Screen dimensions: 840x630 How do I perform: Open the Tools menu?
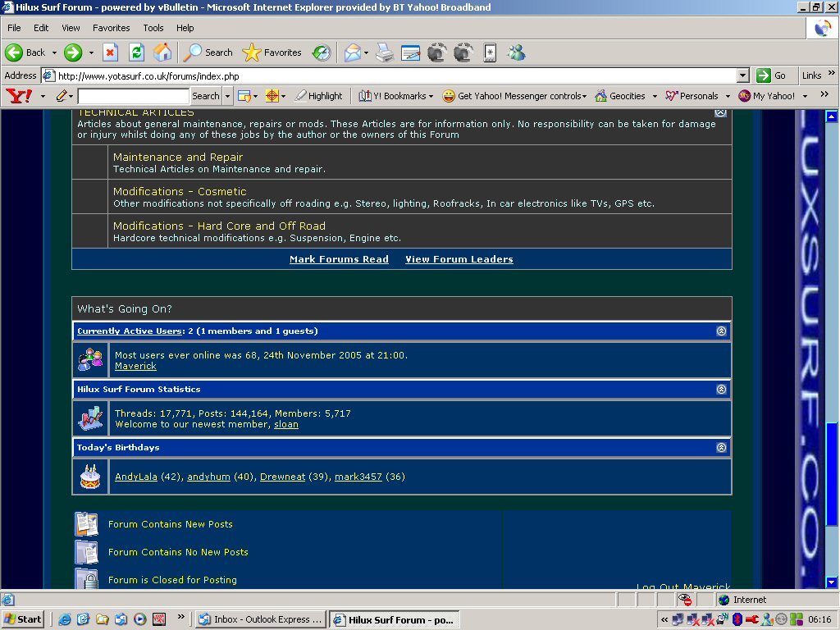pos(153,28)
